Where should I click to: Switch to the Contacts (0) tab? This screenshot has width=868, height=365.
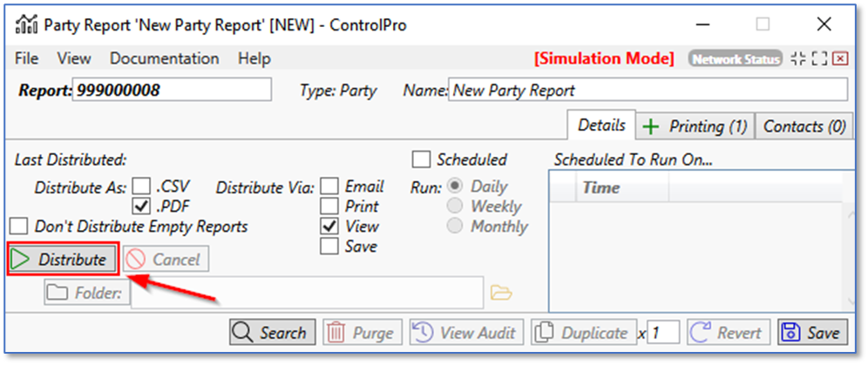804,126
